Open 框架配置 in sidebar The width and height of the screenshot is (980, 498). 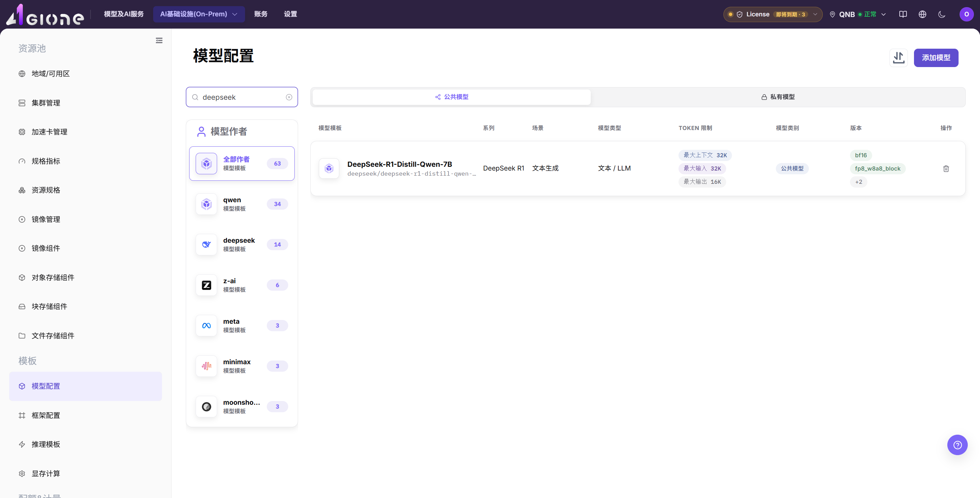[86, 415]
